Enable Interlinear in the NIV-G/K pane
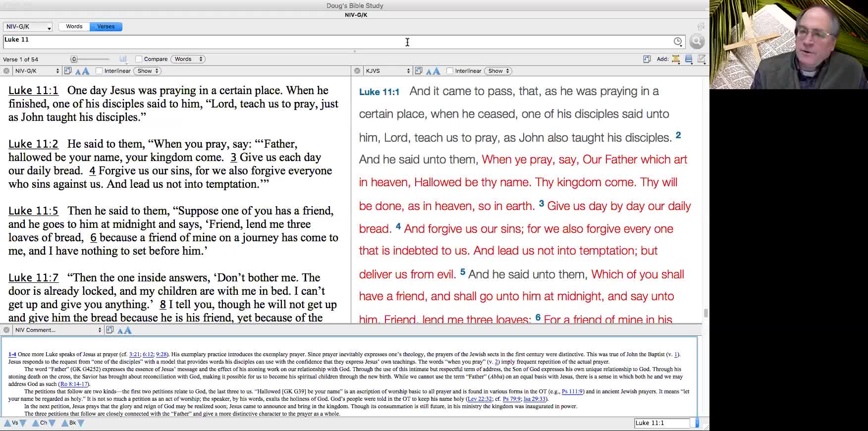The width and height of the screenshot is (868, 431). point(99,71)
